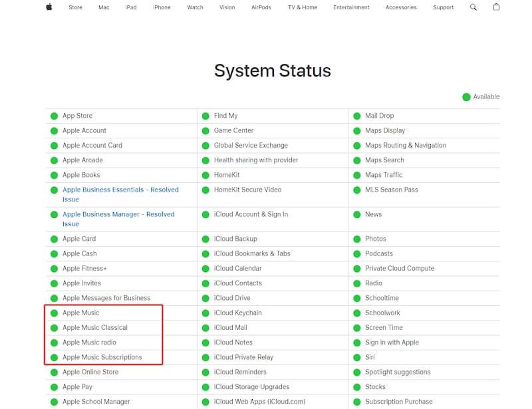The image size is (532, 409).
Task: Open the search magnifier icon
Action: pos(473,7)
